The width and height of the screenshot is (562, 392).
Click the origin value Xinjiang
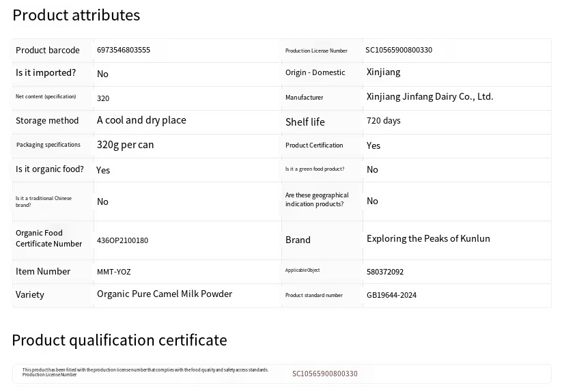coord(383,72)
